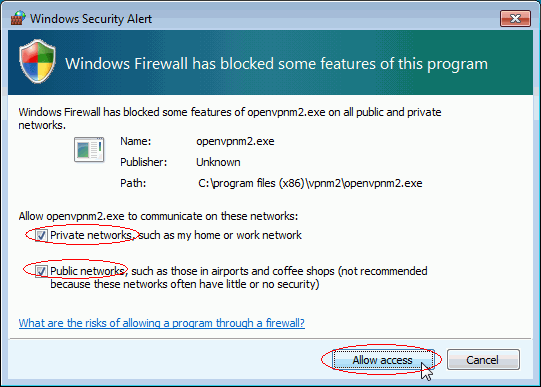Click the program file path text
Viewport: 541px width, 387px height.
[x=310, y=183]
